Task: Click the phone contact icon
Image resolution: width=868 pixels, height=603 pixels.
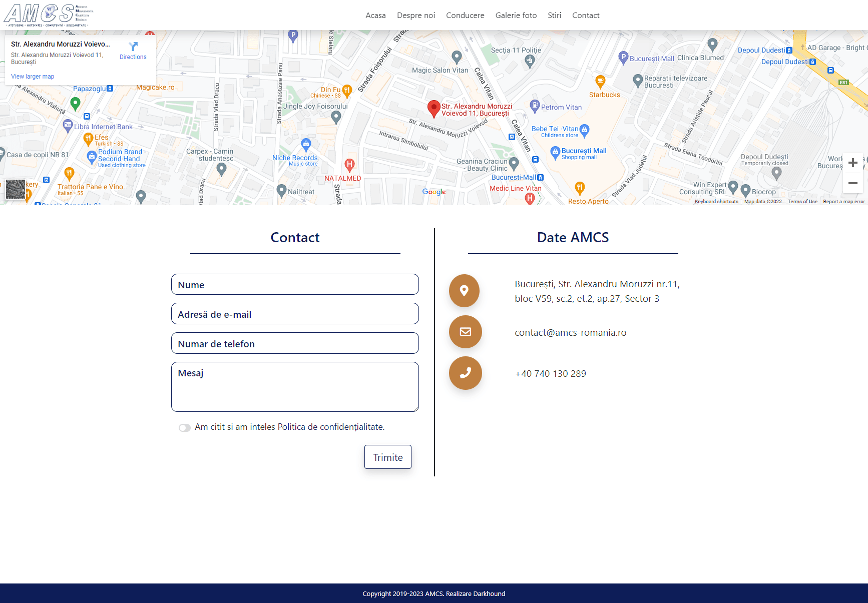Action: [x=465, y=373]
